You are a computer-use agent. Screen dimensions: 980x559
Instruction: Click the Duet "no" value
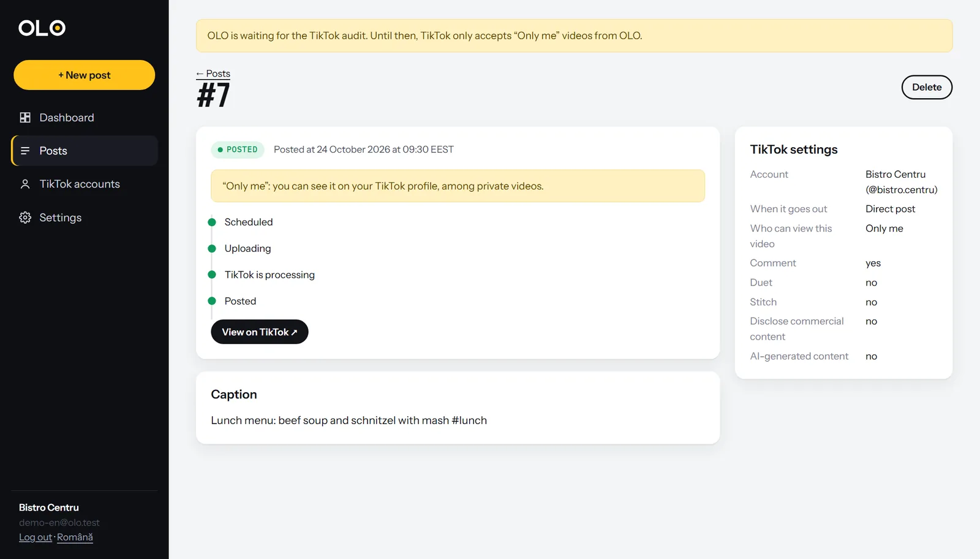[x=871, y=283]
